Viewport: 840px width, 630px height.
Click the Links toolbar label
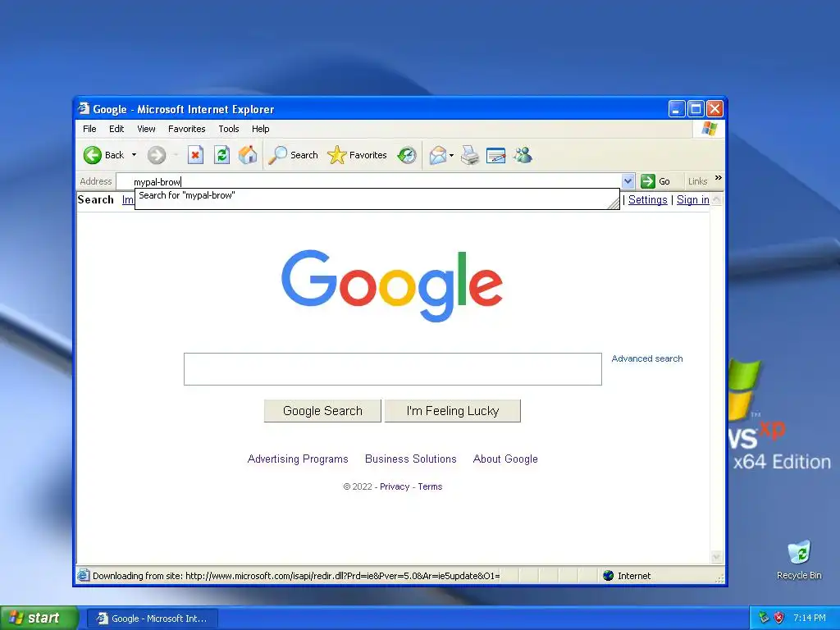(697, 181)
